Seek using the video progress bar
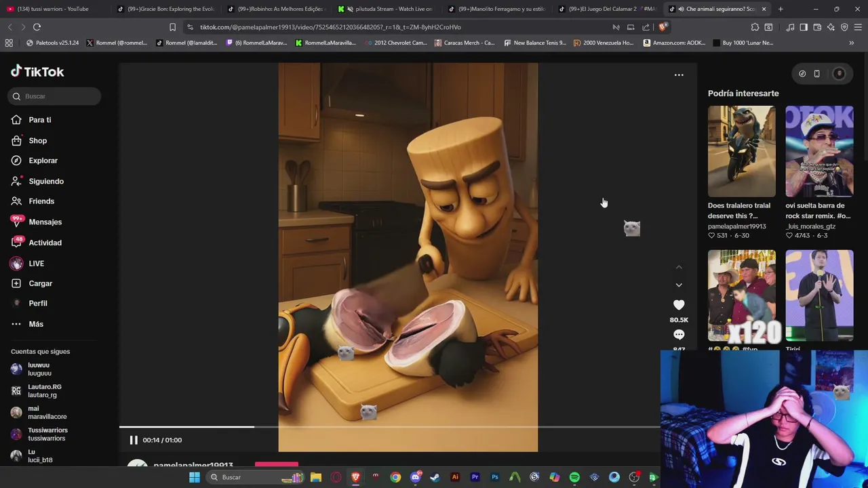 click(x=390, y=427)
